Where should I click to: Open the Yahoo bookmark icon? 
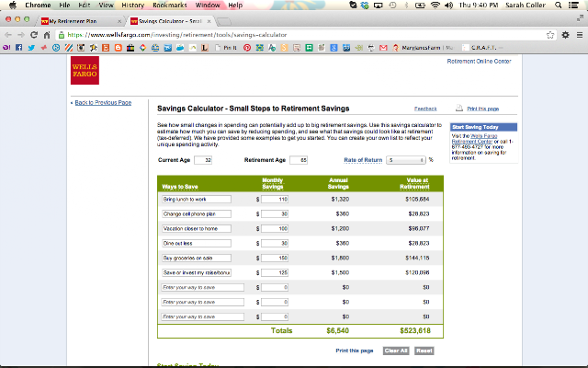(x=6, y=48)
